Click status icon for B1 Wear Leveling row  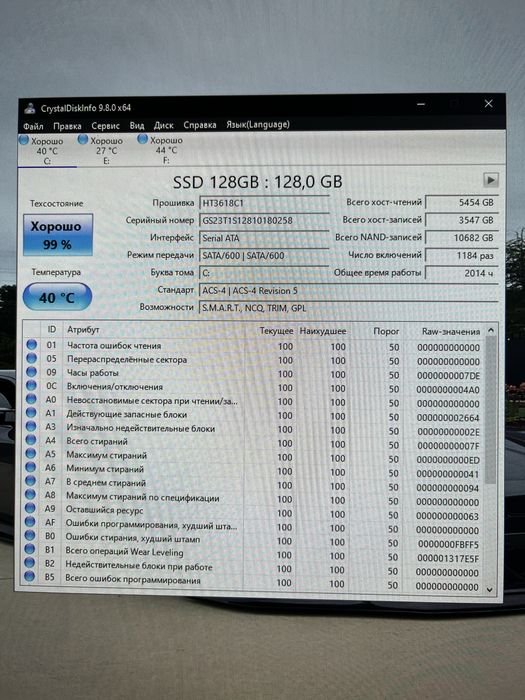29,549
